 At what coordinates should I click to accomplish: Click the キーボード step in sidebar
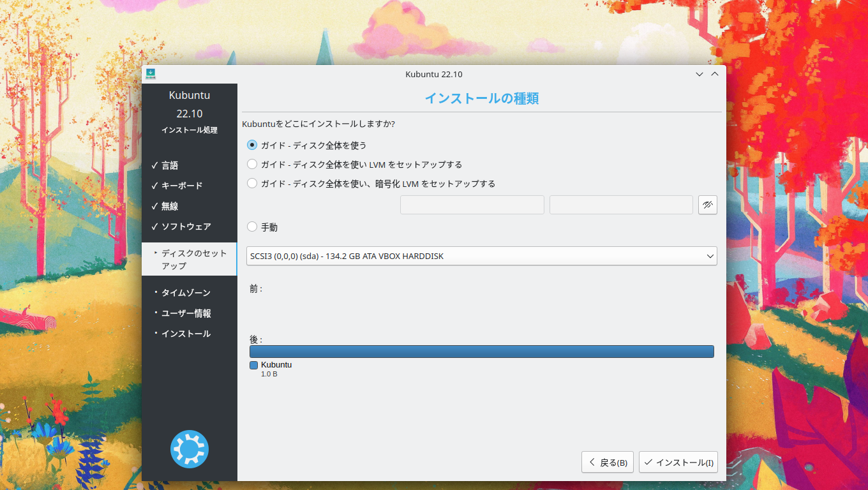click(x=182, y=186)
